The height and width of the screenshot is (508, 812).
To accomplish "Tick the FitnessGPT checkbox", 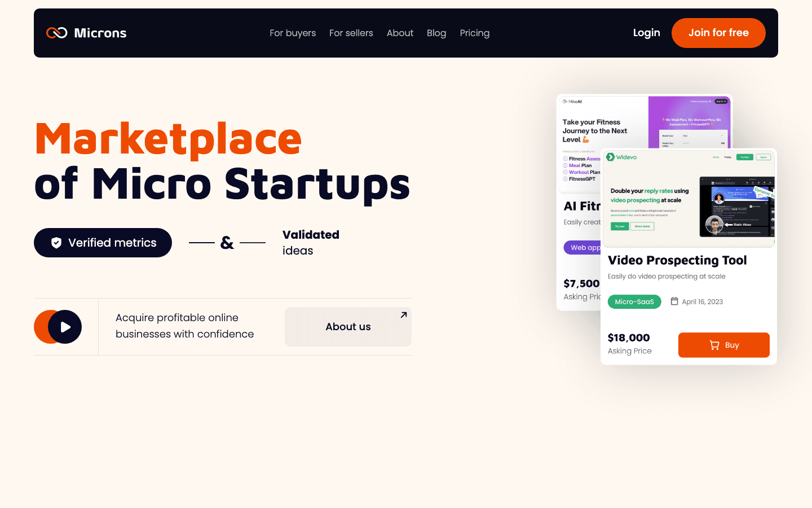I will coord(565,179).
